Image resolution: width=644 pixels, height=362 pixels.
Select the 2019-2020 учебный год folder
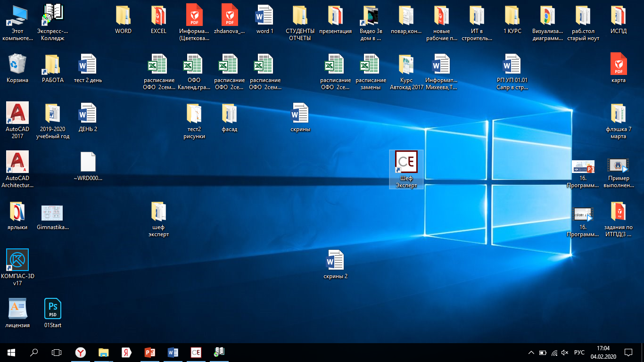53,121
